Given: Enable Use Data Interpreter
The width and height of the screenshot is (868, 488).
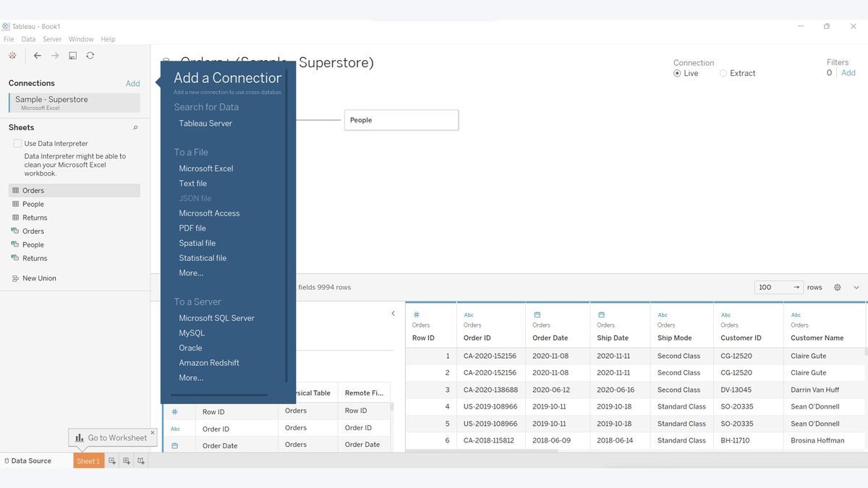Looking at the screenshot, I should 17,143.
